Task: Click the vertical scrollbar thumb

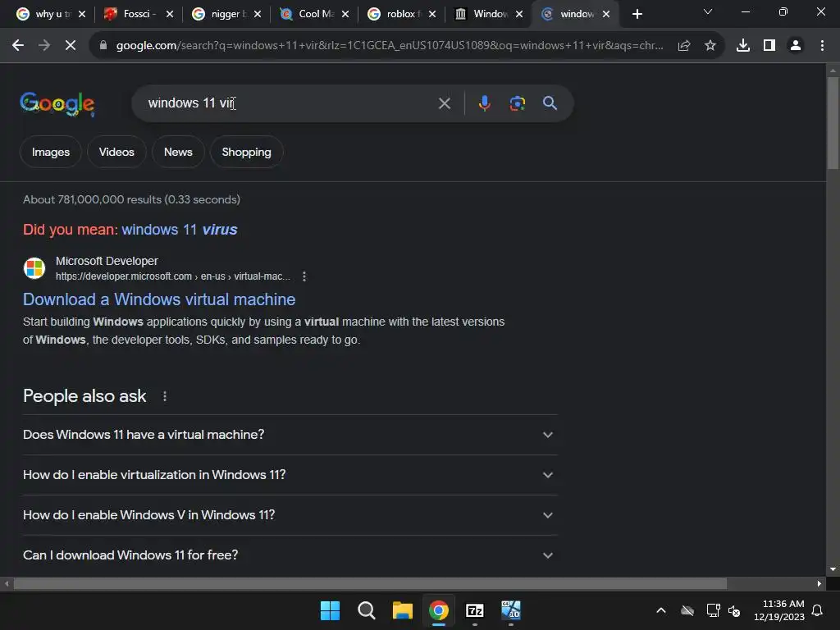Action: coord(833,123)
